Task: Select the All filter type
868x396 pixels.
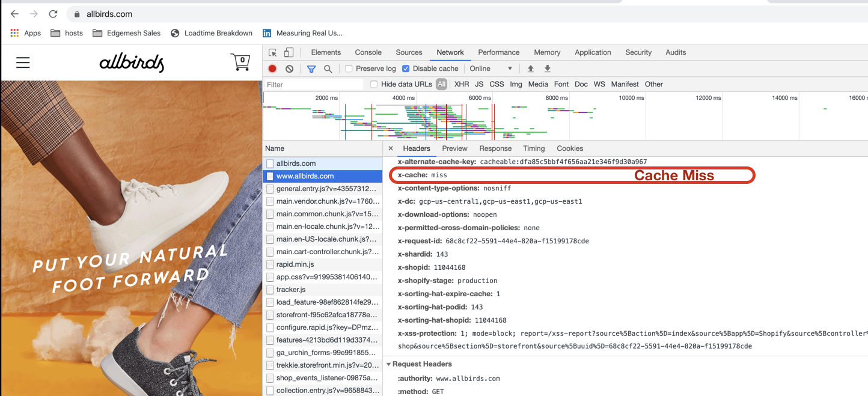Action: (x=442, y=84)
